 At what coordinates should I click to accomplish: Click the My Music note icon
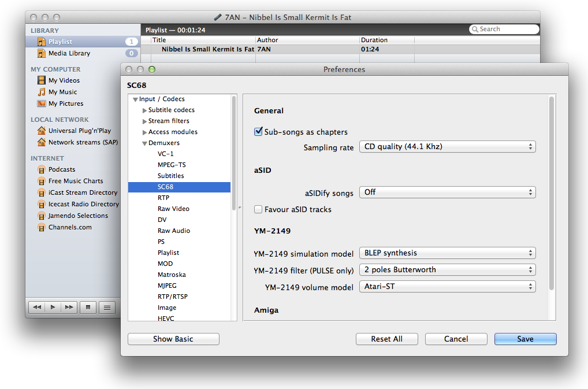[42, 92]
